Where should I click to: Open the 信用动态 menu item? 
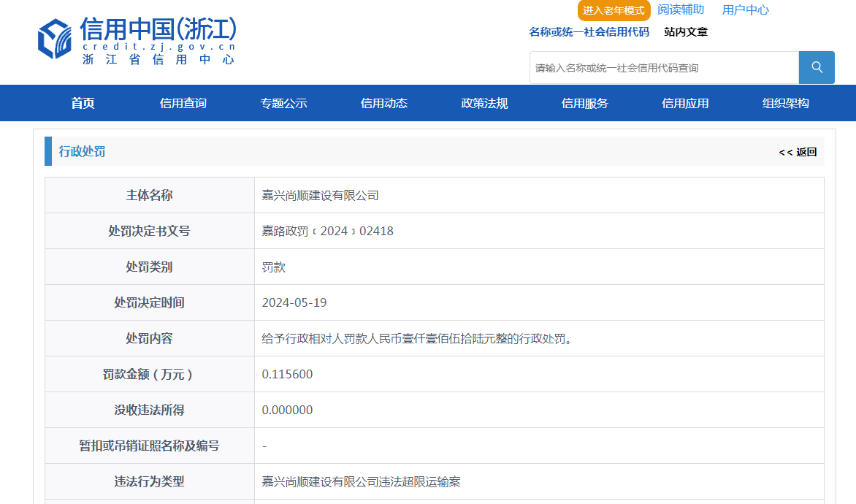pos(384,104)
